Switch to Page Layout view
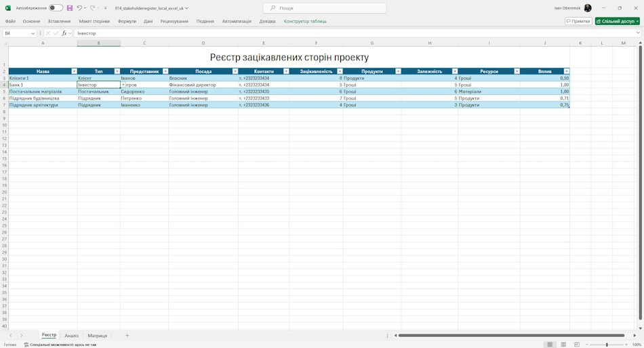 click(x=563, y=345)
